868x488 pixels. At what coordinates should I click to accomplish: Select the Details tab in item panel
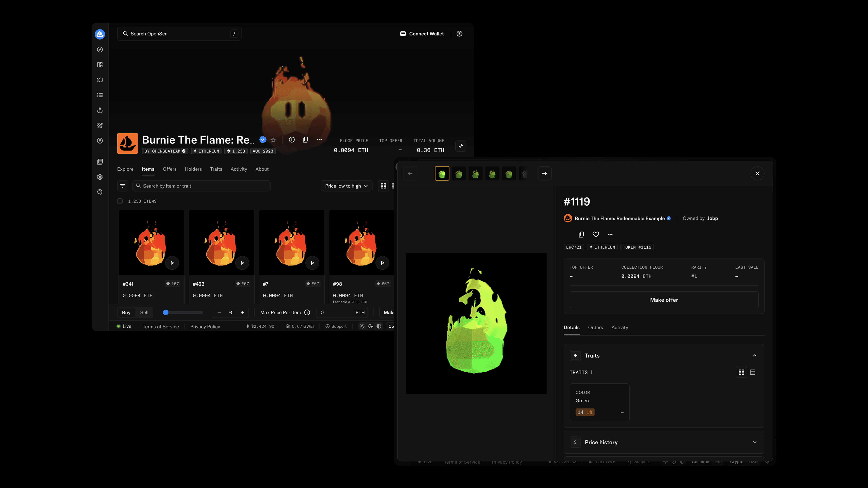pos(571,327)
